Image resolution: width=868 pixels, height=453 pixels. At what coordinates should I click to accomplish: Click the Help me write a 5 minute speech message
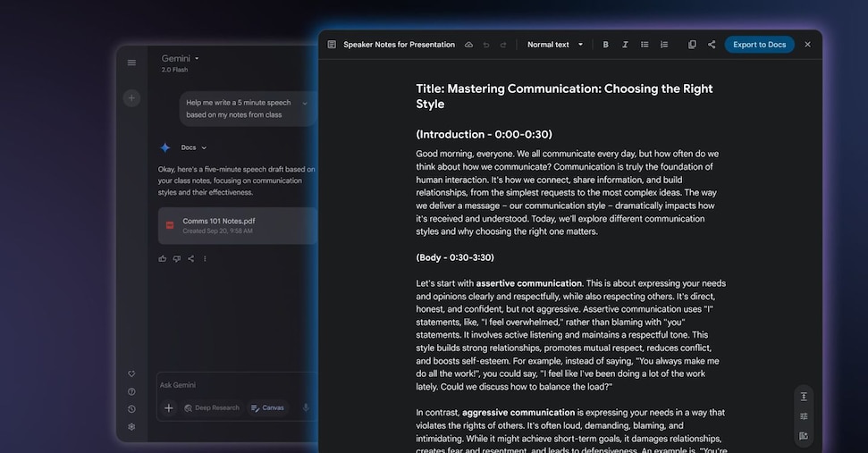click(x=238, y=108)
